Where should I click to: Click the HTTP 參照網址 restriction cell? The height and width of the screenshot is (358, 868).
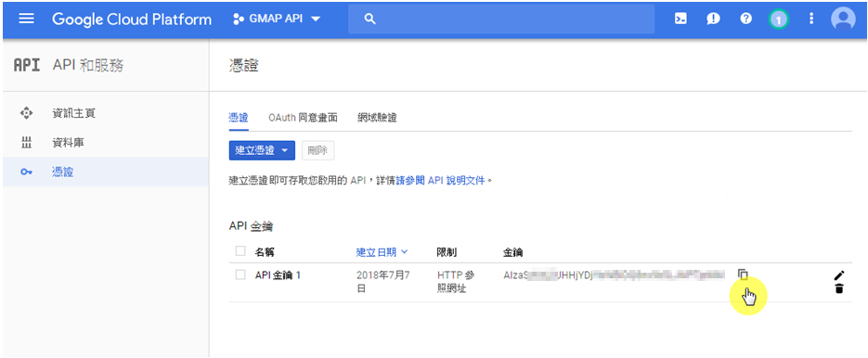click(455, 282)
